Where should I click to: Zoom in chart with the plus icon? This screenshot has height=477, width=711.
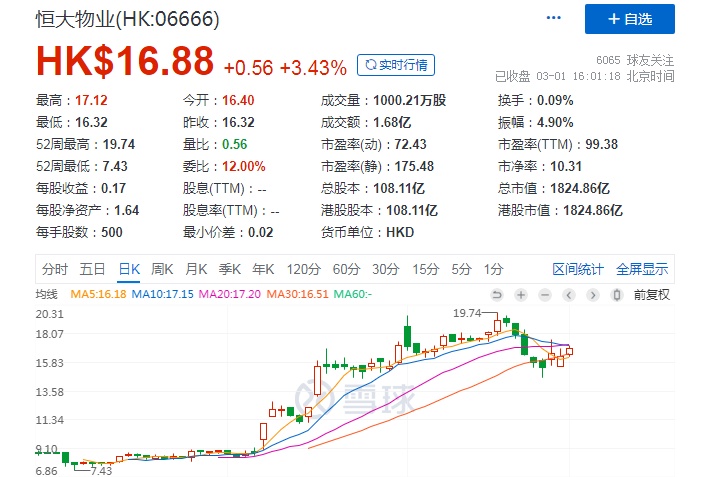point(521,295)
